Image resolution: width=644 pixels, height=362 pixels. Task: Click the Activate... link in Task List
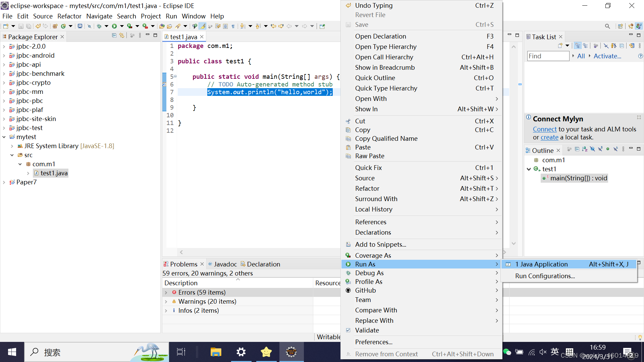pos(607,56)
